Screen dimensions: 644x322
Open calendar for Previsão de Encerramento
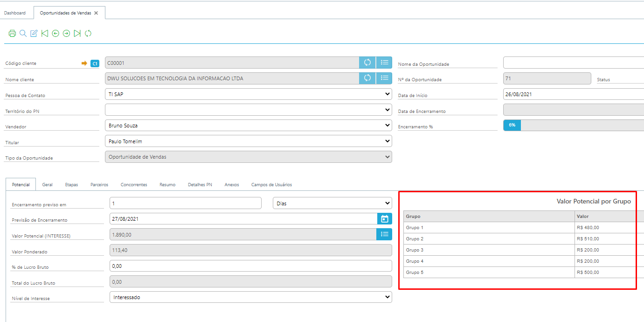pos(385,219)
